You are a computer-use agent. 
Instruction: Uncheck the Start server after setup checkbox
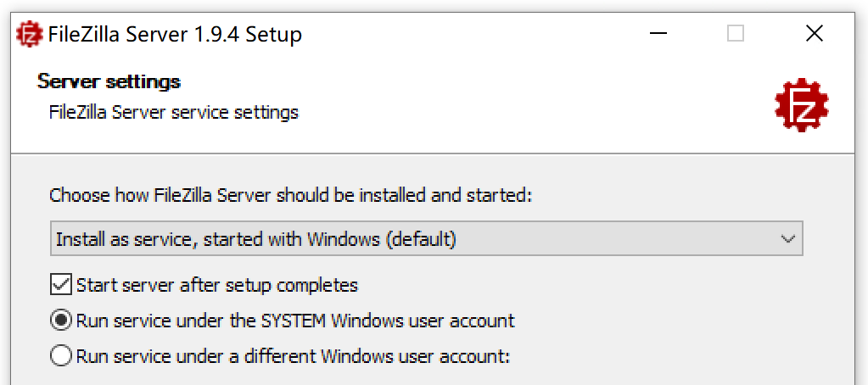click(x=61, y=286)
